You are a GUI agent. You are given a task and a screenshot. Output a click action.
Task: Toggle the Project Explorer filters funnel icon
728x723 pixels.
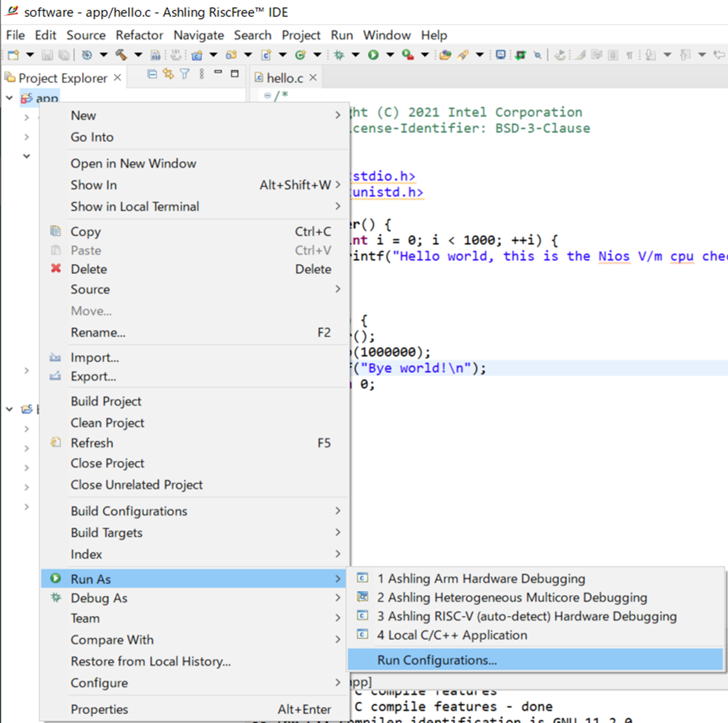point(184,74)
